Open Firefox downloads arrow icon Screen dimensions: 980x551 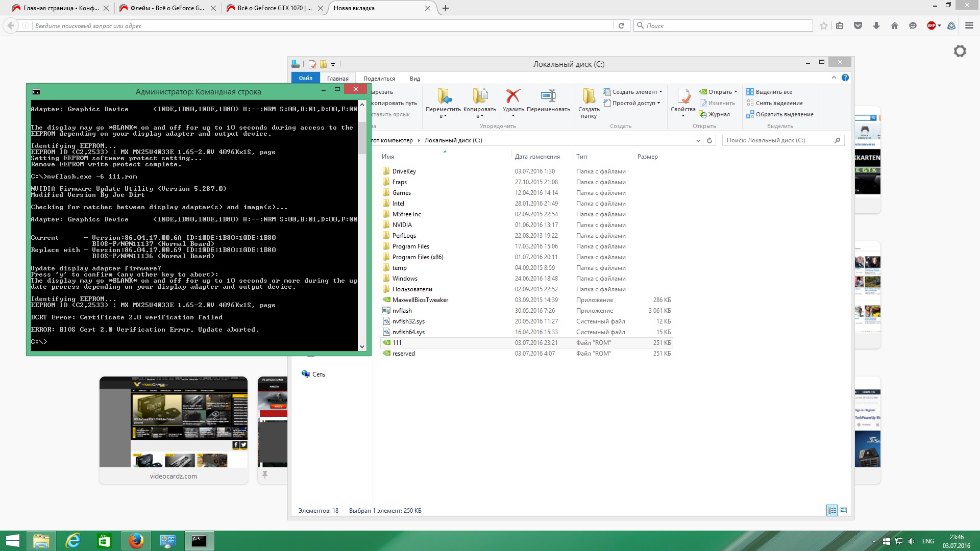point(876,26)
